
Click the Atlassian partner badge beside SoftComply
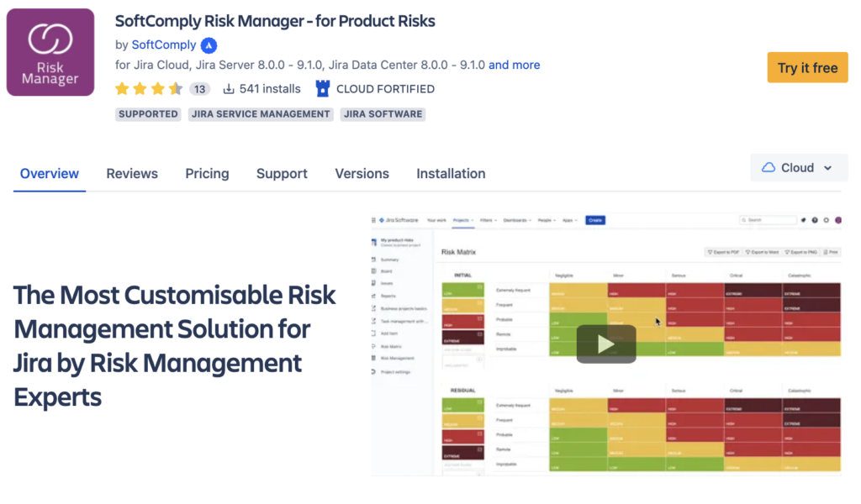click(x=209, y=45)
